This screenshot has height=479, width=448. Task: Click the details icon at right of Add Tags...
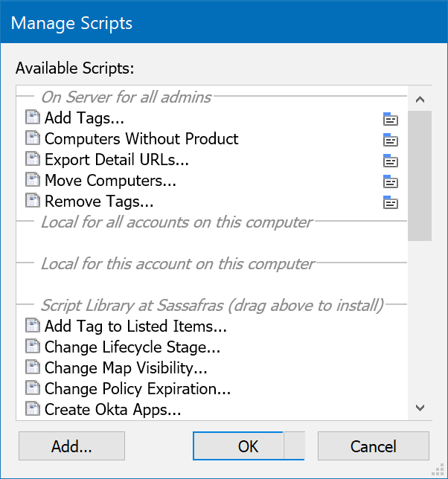[391, 119]
